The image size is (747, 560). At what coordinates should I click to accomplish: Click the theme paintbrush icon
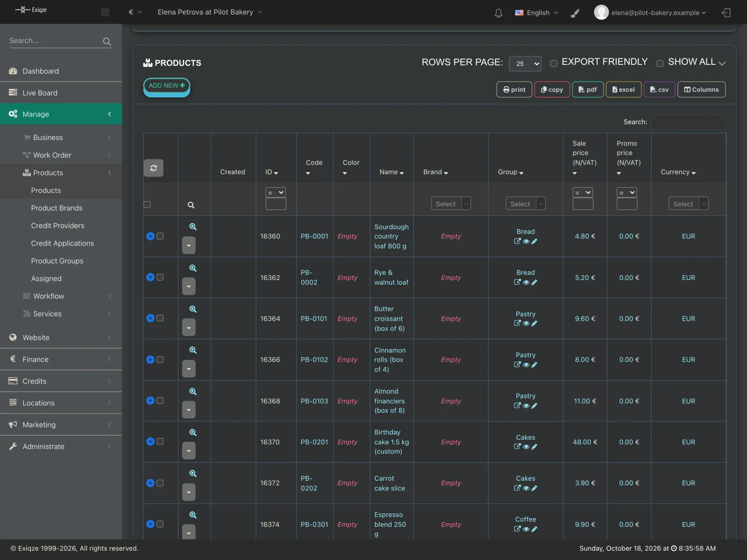(x=575, y=13)
